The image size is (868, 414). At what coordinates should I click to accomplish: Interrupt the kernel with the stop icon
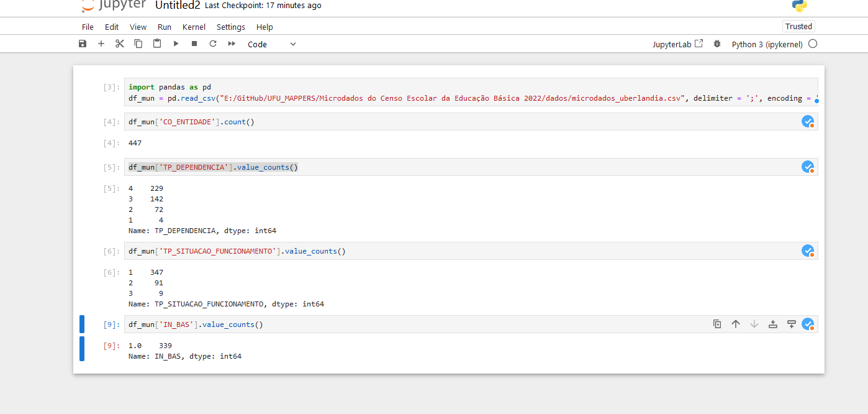(194, 44)
